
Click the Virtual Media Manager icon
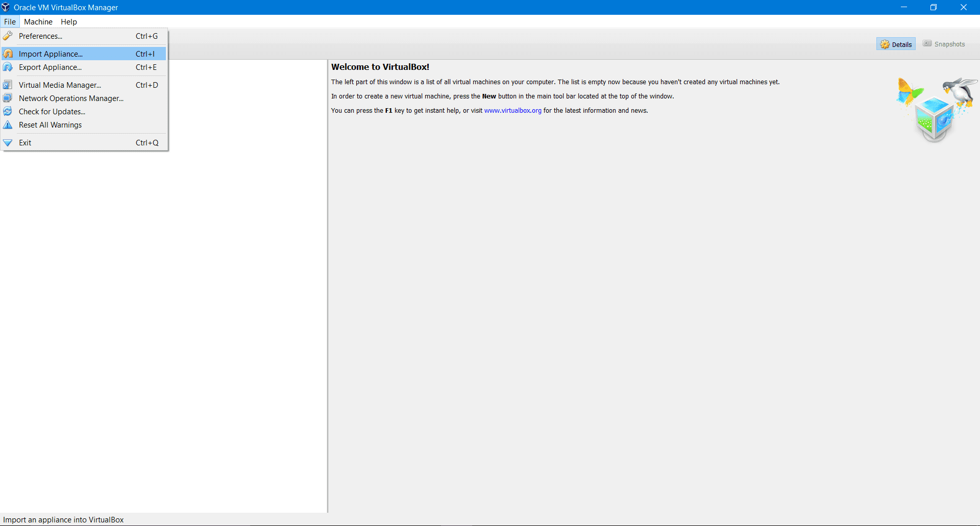(8, 85)
